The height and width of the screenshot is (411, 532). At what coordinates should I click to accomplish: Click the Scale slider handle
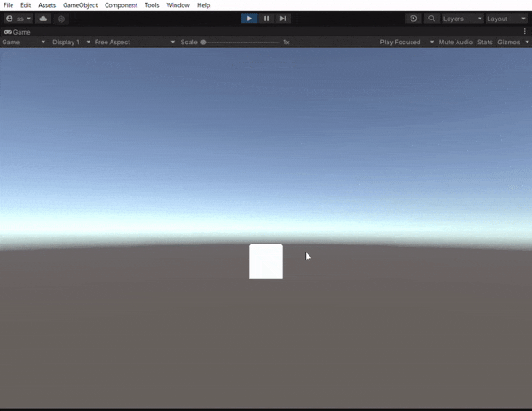[203, 42]
